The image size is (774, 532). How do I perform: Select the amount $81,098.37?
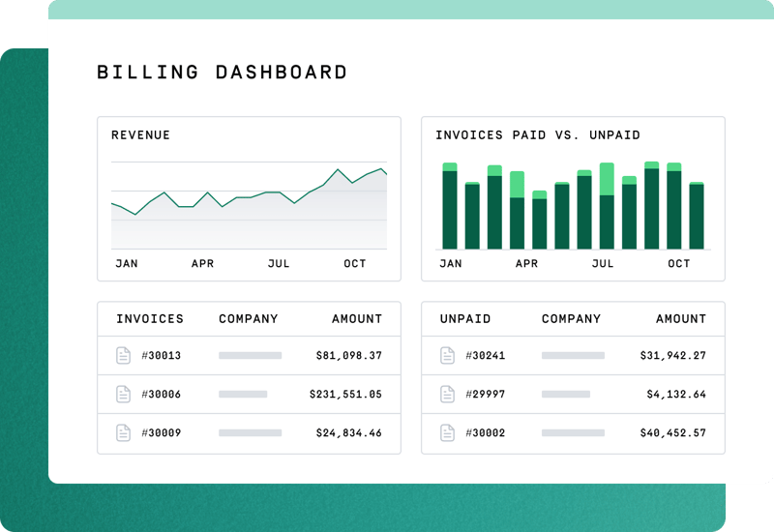point(349,355)
